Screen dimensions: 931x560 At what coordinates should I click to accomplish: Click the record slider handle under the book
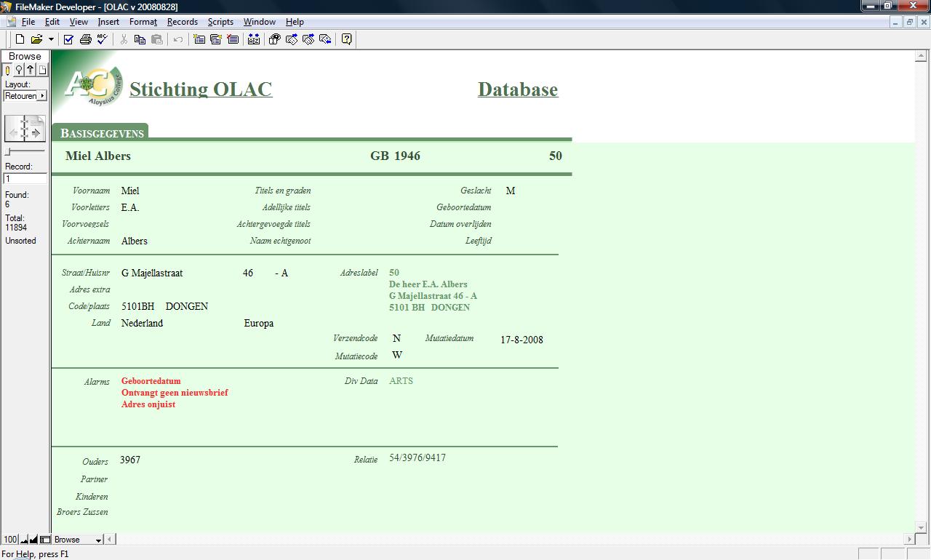click(8, 151)
